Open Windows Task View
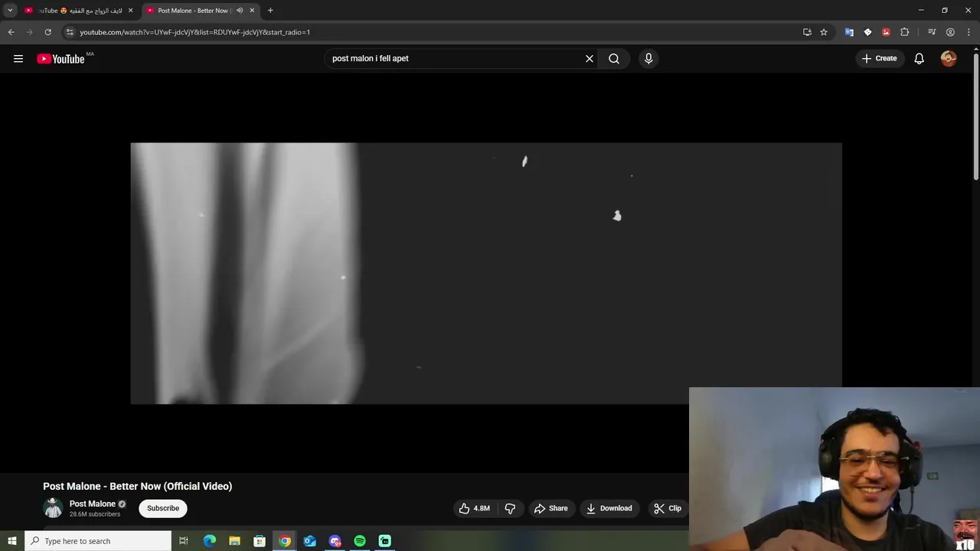The width and height of the screenshot is (980, 551). coord(184,541)
